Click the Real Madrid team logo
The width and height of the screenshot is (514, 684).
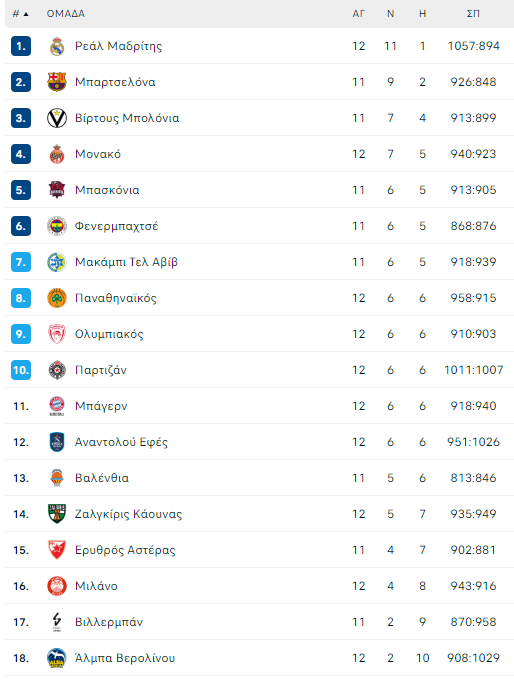pos(57,46)
